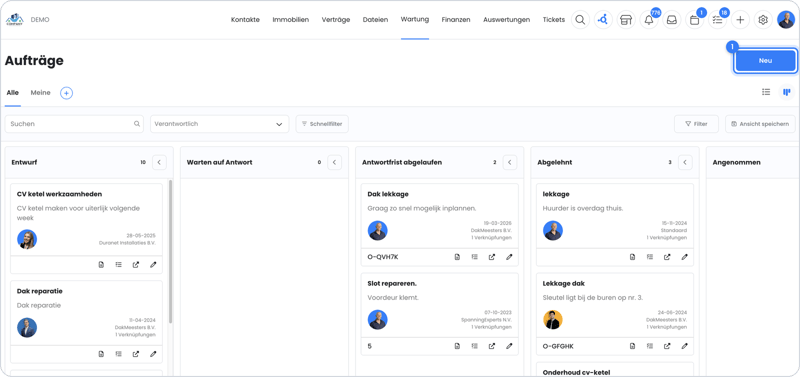Image resolution: width=800 pixels, height=377 pixels.
Task: Click avatar on CV ketel werkzaamheden card
Action: (27, 239)
